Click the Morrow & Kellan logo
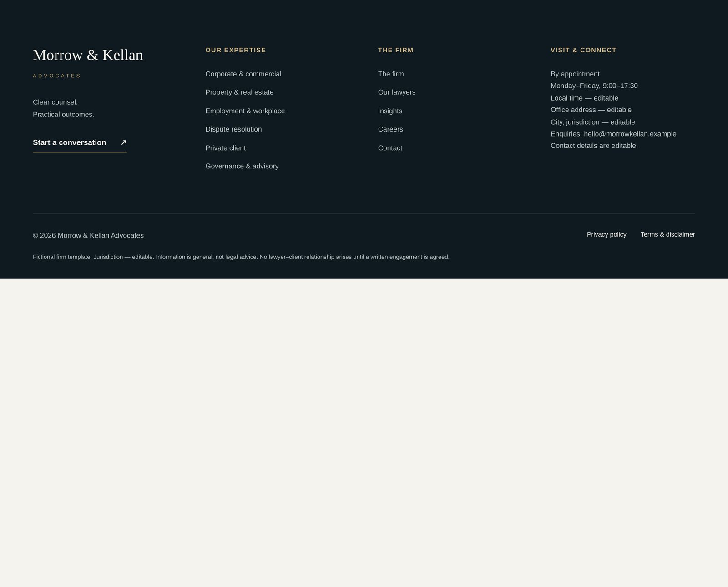 tap(88, 55)
